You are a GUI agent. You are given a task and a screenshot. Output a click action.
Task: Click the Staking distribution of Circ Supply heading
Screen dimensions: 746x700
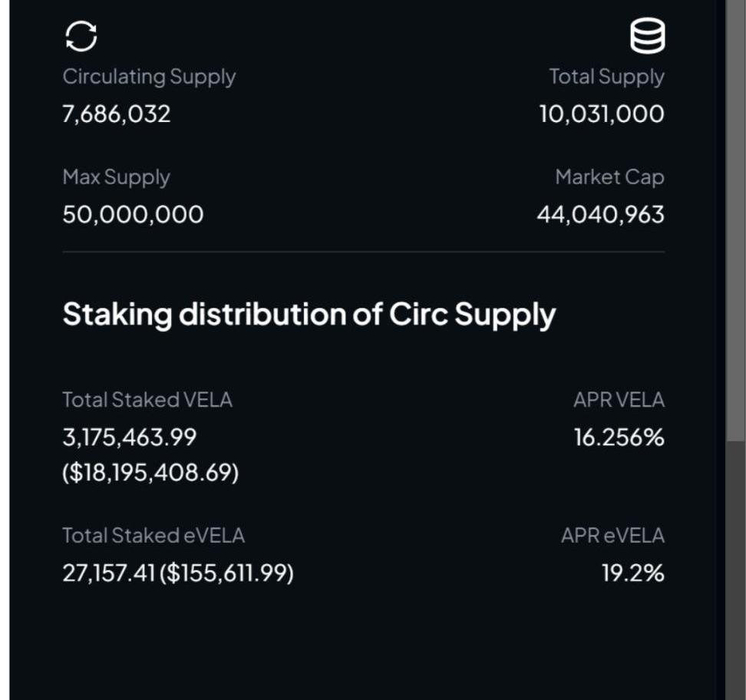click(309, 315)
